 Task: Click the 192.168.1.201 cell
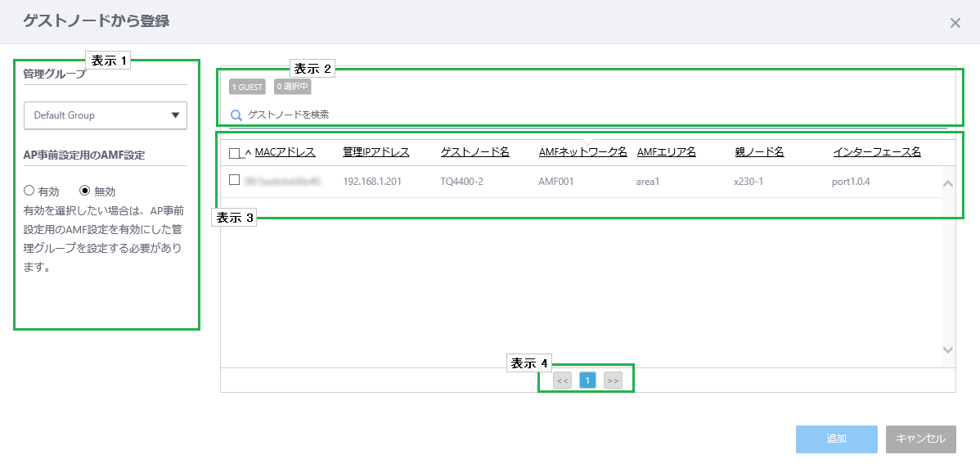click(x=372, y=181)
